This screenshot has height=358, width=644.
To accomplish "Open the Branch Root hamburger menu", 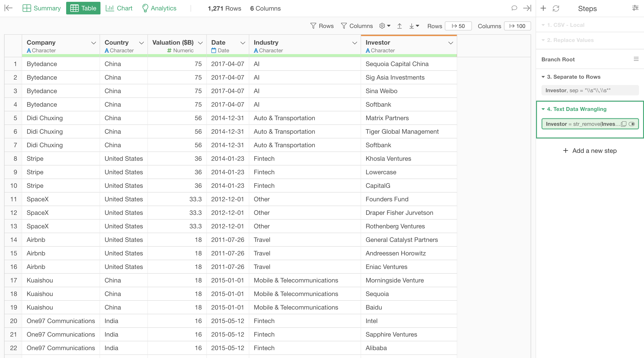I will (636, 59).
